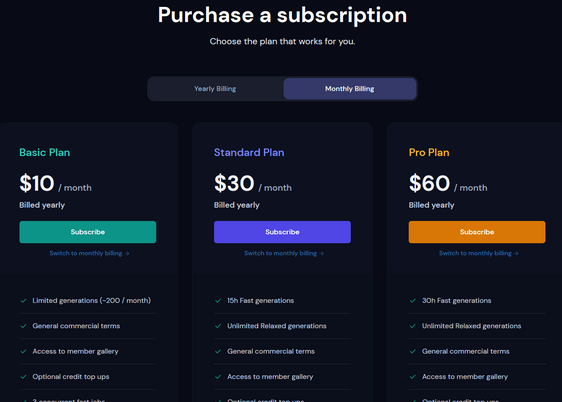
Task: Click the Basic Plan heading
Action: point(45,152)
